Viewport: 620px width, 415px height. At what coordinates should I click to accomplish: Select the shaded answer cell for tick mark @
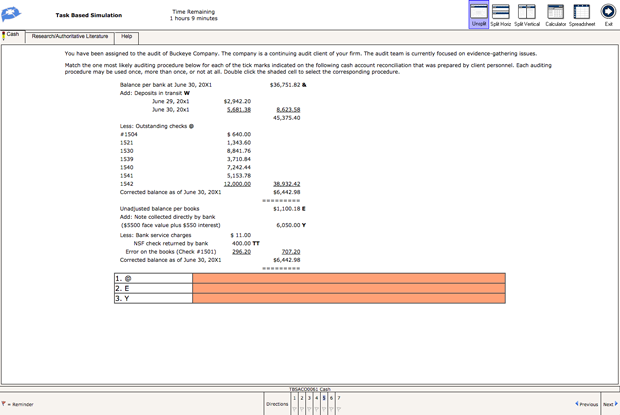click(x=348, y=279)
